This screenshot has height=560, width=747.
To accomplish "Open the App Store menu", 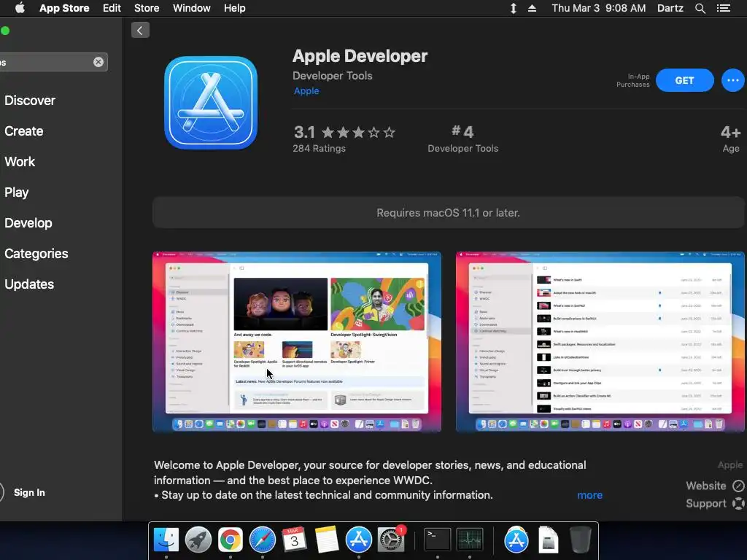I will tap(64, 8).
